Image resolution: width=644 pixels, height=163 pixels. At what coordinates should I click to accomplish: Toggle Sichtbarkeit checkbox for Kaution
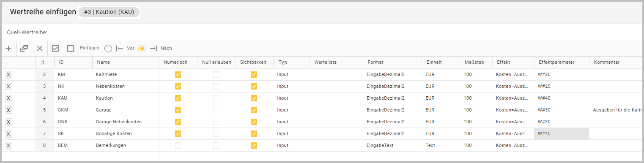pyautogui.click(x=254, y=98)
